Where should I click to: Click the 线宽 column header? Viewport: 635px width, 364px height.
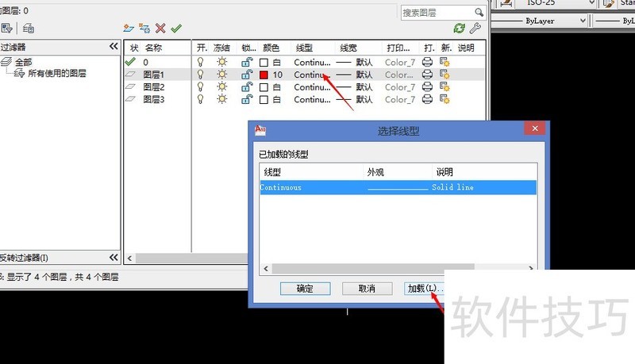(348, 48)
